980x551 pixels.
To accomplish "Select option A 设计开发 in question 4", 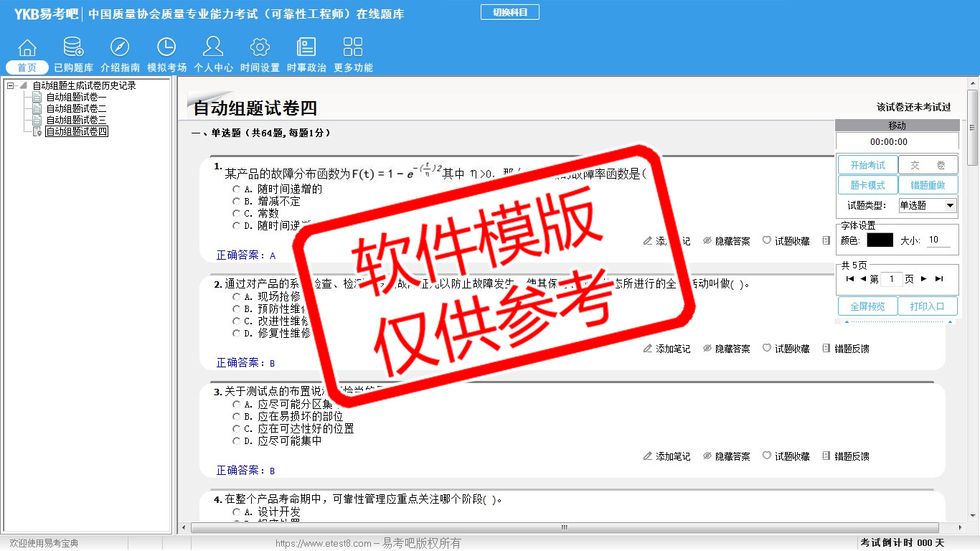I will tap(236, 512).
